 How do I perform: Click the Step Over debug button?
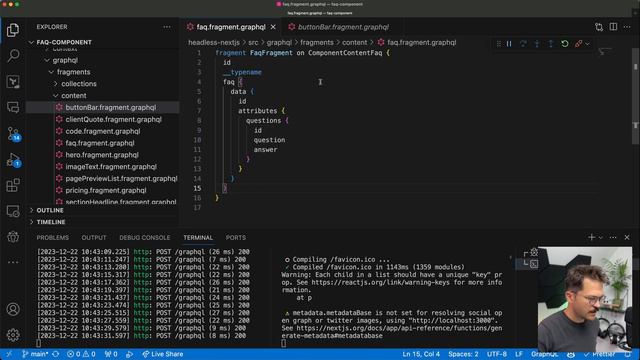point(523,44)
